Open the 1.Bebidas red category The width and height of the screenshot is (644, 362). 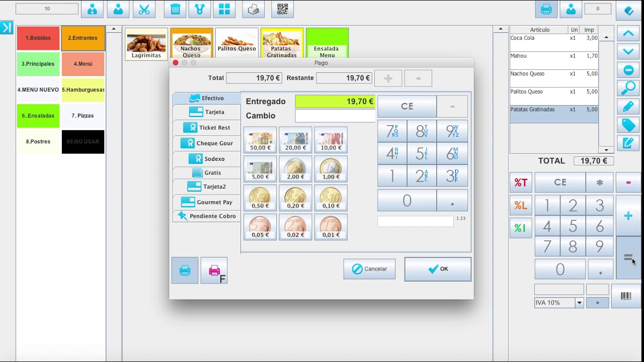coord(38,38)
